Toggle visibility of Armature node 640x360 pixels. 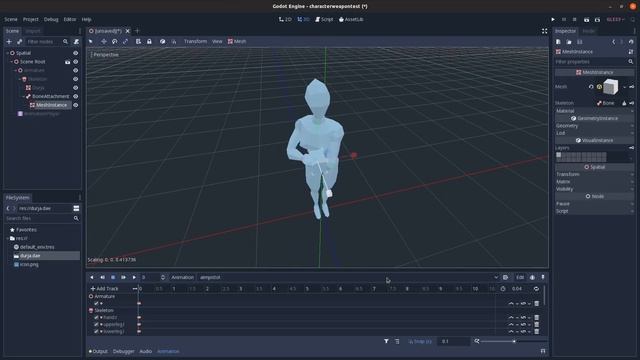click(x=76, y=70)
